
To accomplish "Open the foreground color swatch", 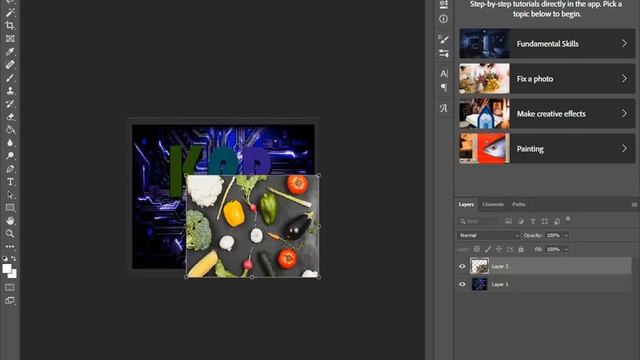I will 7,269.
